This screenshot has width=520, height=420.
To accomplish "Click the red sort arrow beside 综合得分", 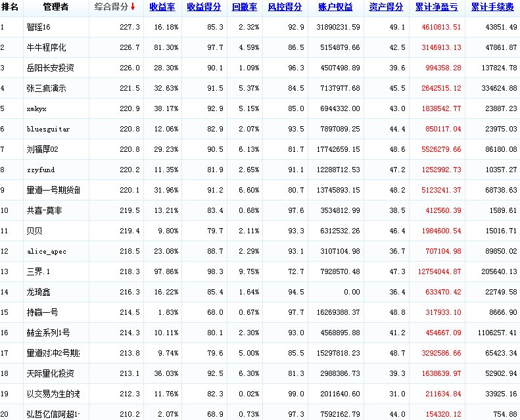I will point(133,7).
